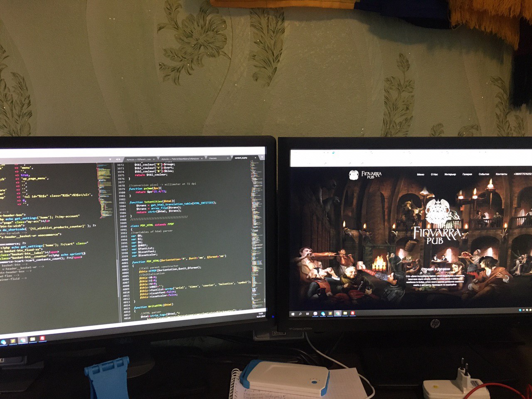Open the tab list dropdown at the right end of the tab bar
Image resolution: width=532 pixels, height=399 pixels.
[262, 157]
